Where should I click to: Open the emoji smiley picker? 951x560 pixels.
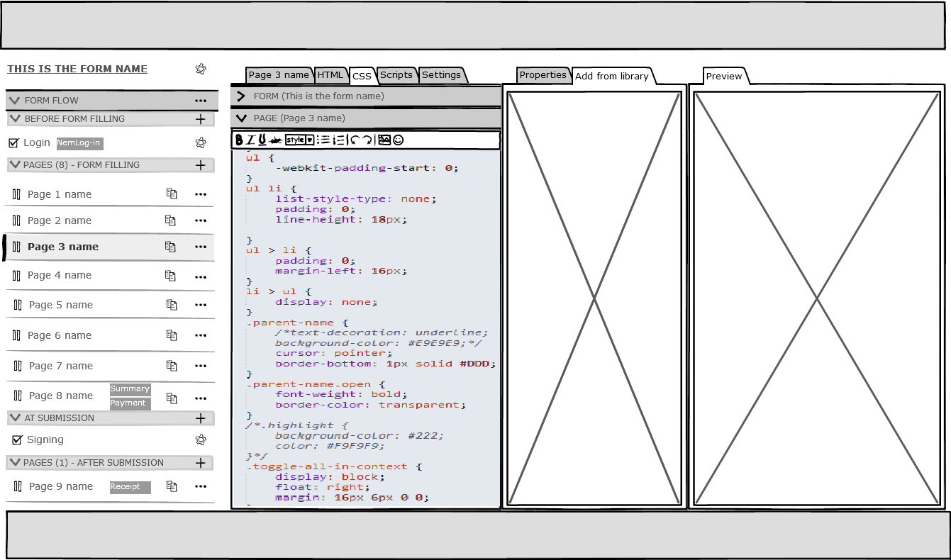(399, 140)
